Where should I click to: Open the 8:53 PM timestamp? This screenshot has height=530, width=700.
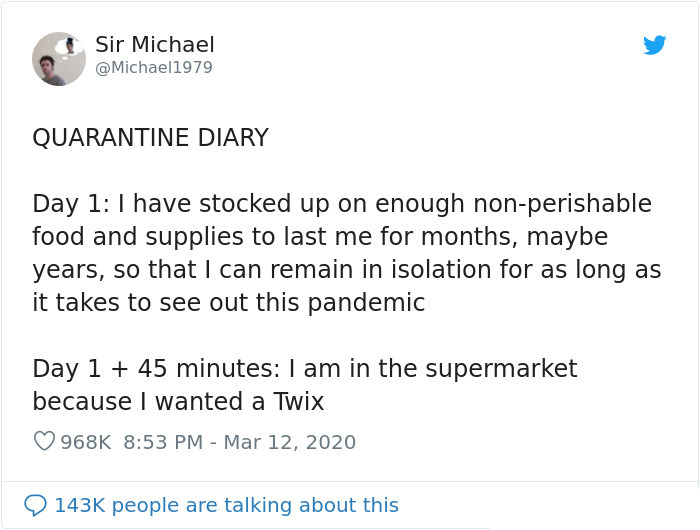161,441
